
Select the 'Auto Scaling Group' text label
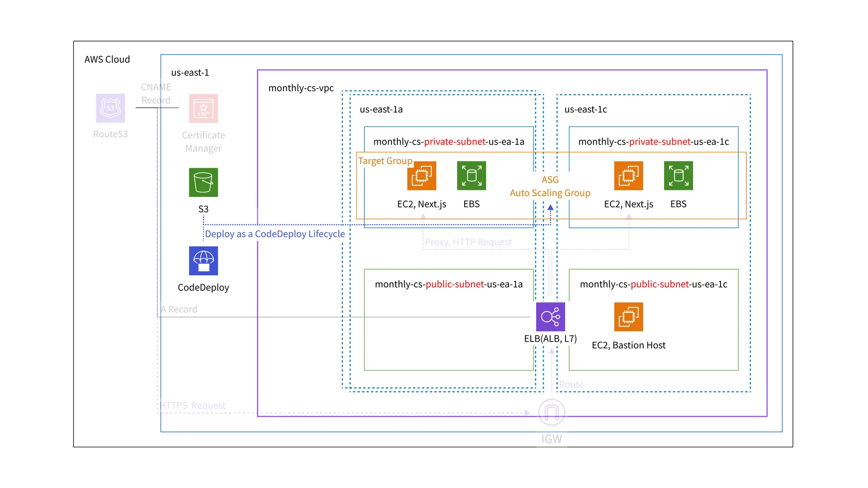pos(550,193)
